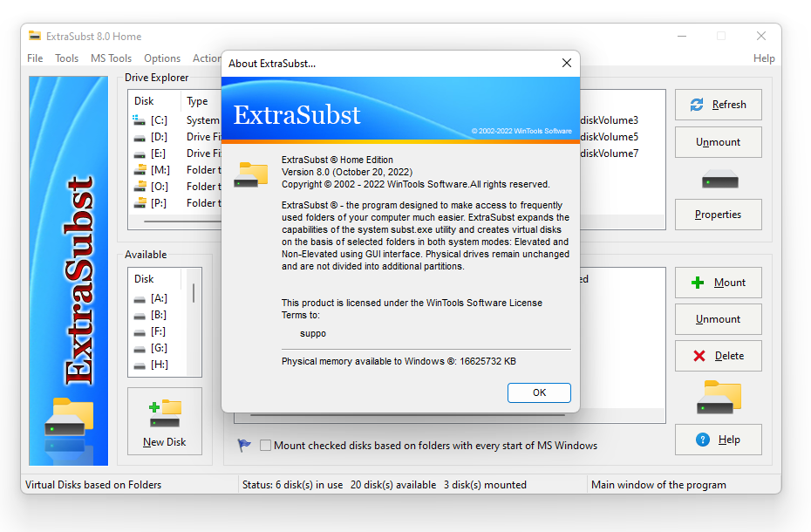811x532 pixels.
Task: Open the Options menu
Action: click(x=162, y=58)
